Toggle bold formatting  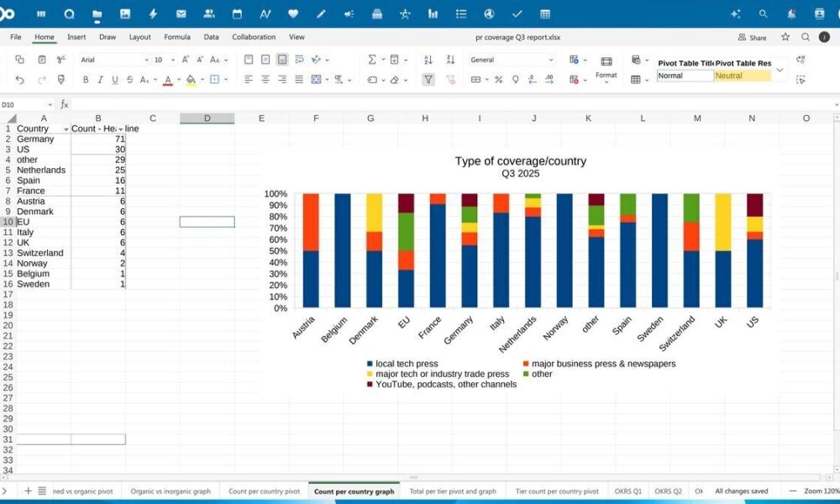coord(87,78)
